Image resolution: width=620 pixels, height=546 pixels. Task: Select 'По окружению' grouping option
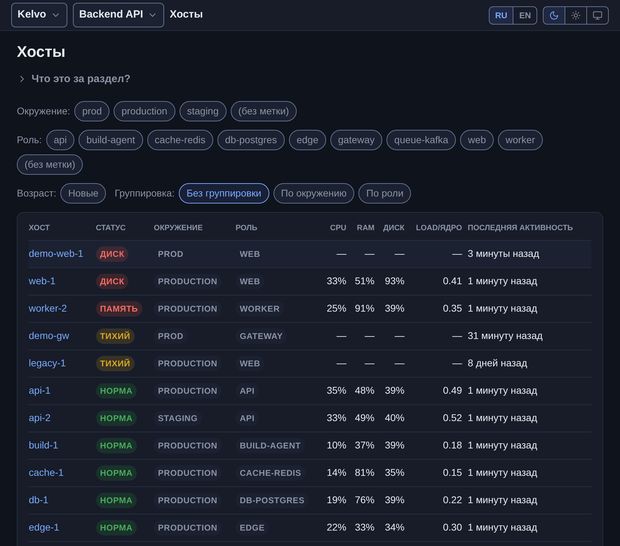click(314, 193)
